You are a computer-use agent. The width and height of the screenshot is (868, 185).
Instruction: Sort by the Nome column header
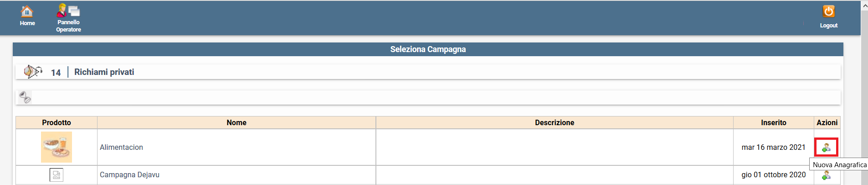tap(236, 122)
